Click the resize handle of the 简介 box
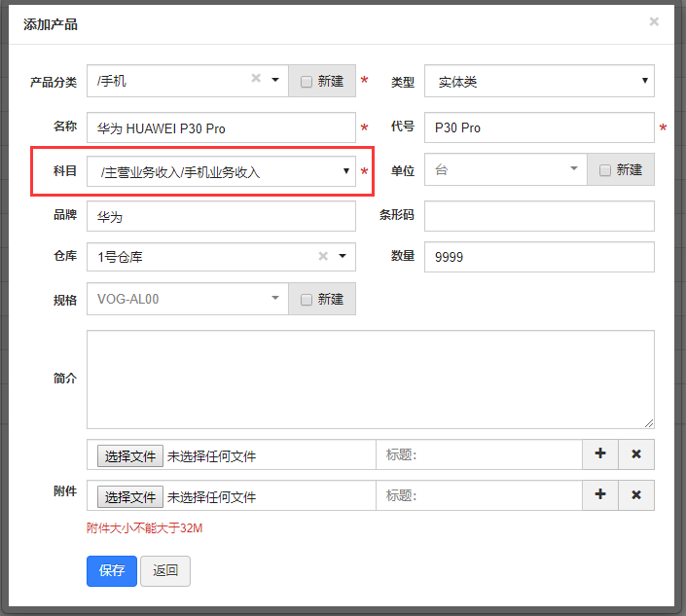The image size is (686, 616). click(x=649, y=423)
